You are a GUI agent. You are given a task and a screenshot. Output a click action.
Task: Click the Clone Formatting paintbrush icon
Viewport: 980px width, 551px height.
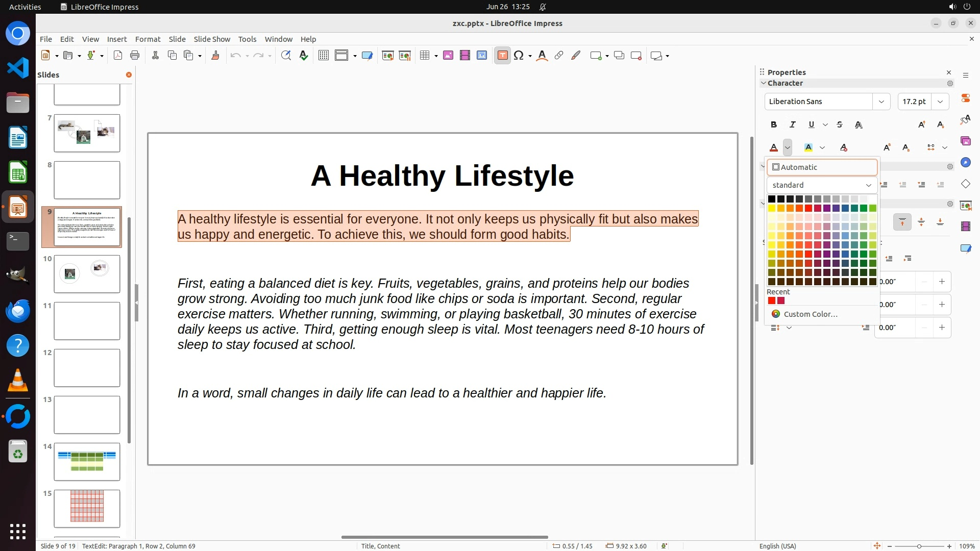click(215, 56)
